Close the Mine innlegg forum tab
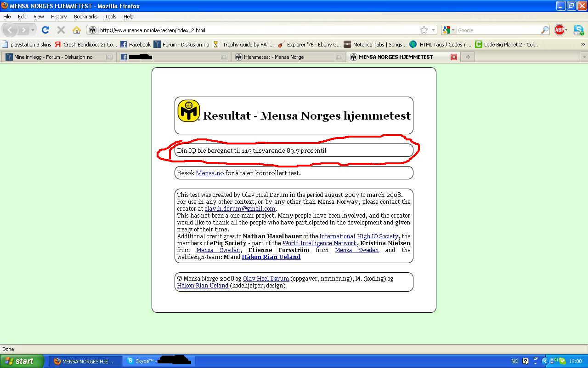Screen dimensions: 588x368 click(x=109, y=57)
